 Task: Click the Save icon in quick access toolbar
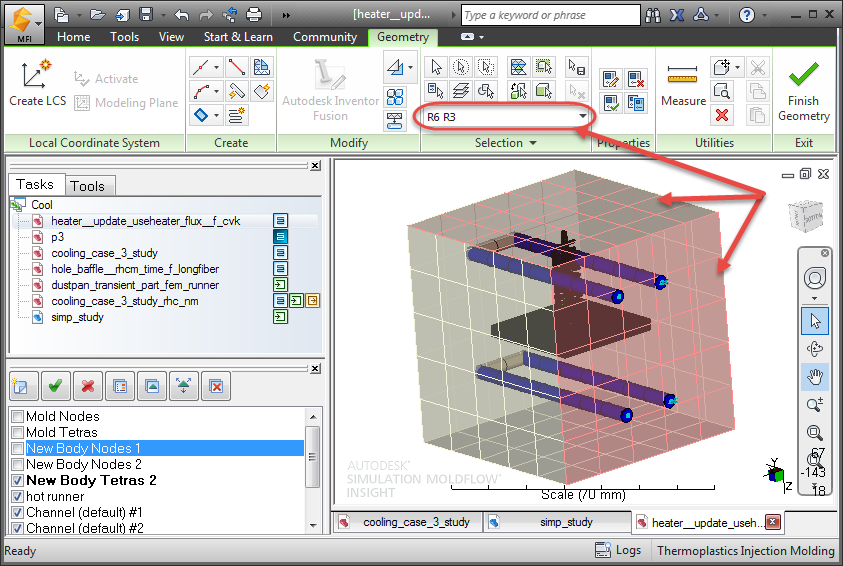146,15
